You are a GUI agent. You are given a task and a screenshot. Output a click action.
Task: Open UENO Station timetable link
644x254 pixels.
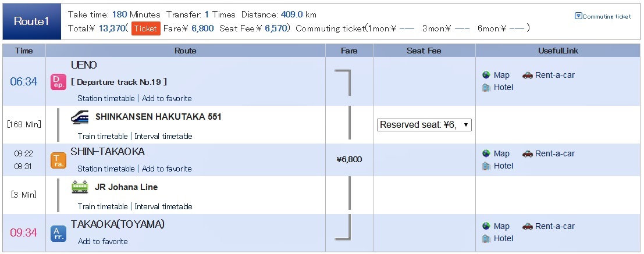106,98
